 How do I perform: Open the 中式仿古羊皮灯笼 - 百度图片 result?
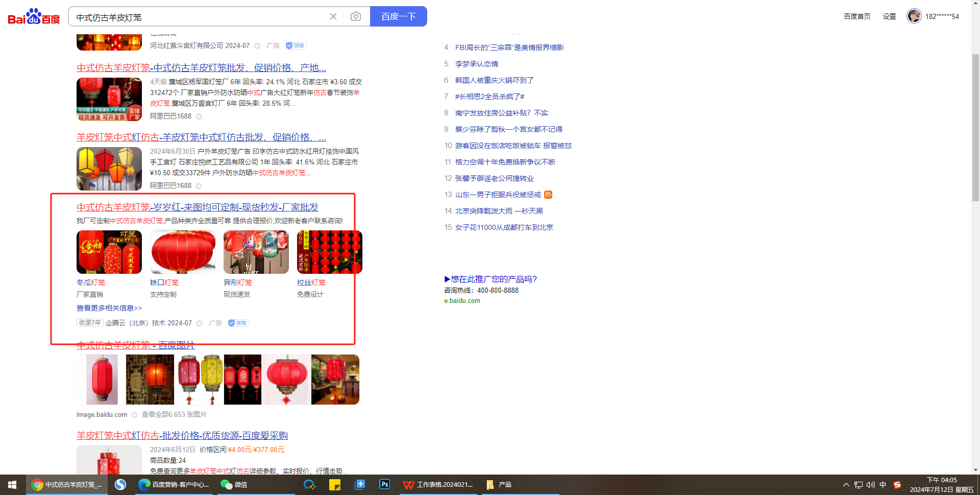(x=136, y=345)
